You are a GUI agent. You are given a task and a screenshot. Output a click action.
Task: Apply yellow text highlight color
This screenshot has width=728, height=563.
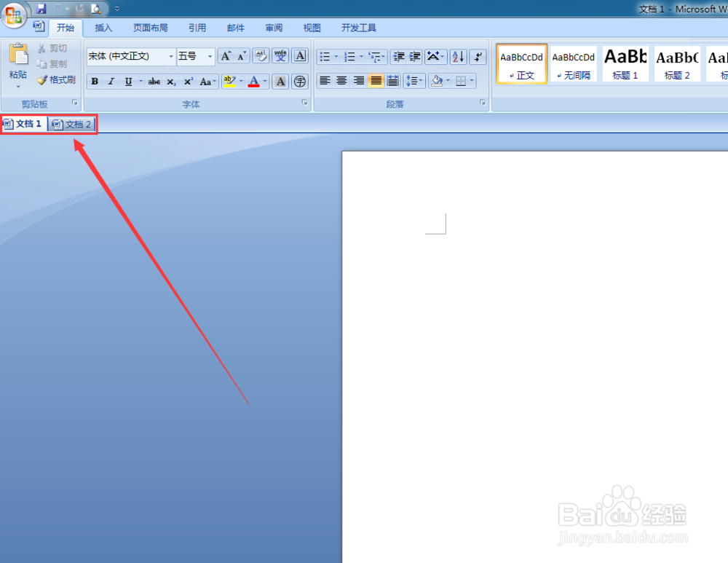[229, 82]
